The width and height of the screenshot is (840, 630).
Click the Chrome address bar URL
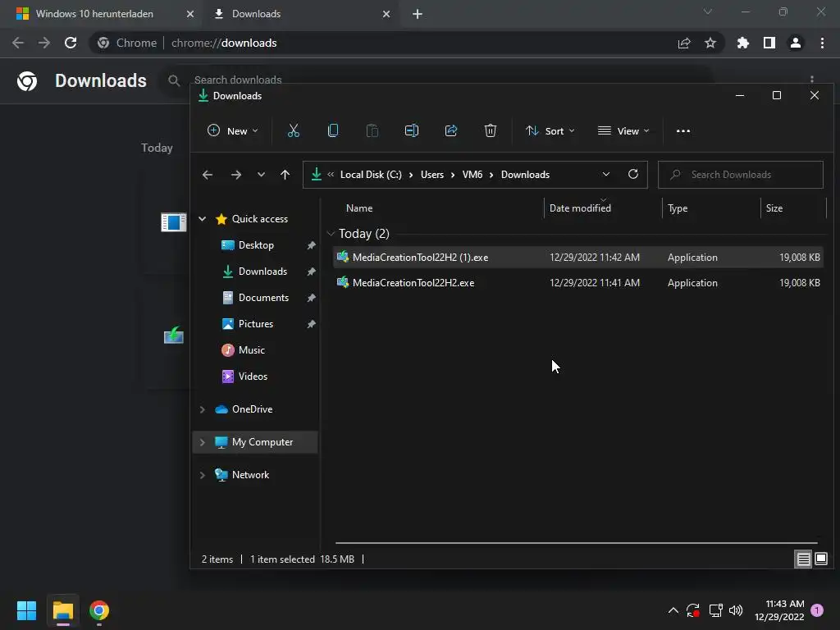[224, 43]
